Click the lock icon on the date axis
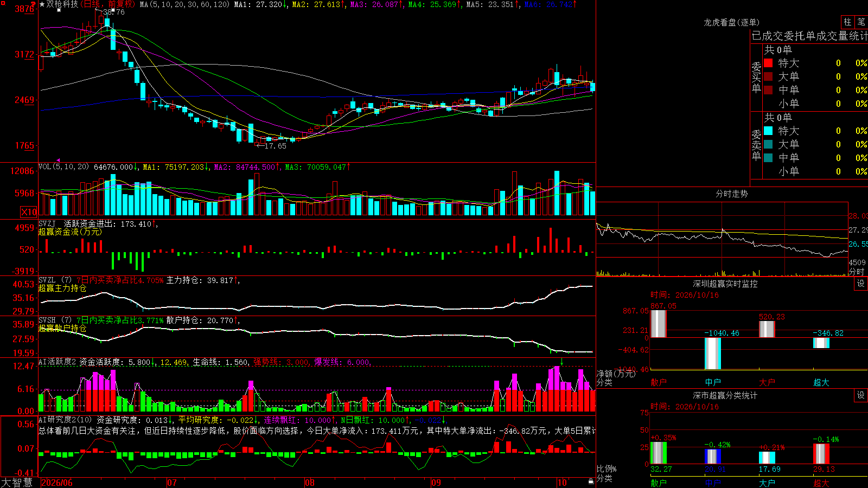Image resolution: width=868 pixels, height=488 pixels. pos(591,481)
